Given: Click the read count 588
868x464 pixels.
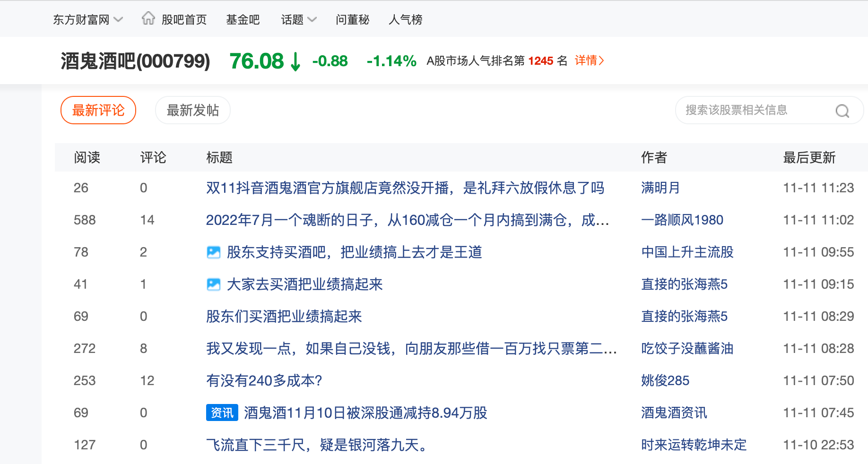Looking at the screenshot, I should tap(85, 220).
